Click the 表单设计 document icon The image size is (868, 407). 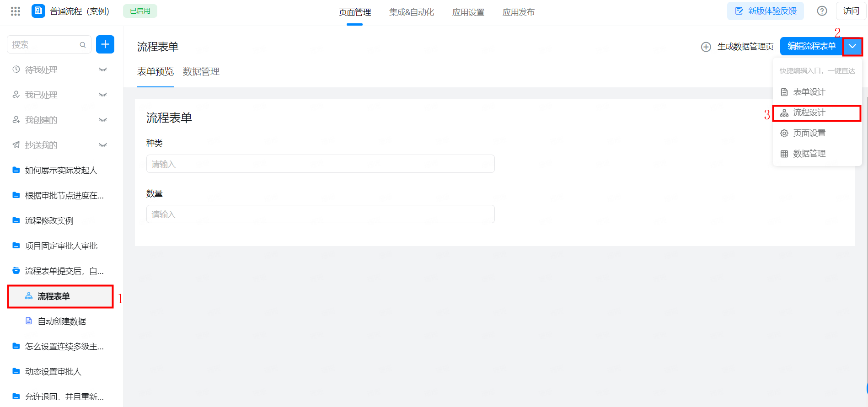[x=784, y=92]
